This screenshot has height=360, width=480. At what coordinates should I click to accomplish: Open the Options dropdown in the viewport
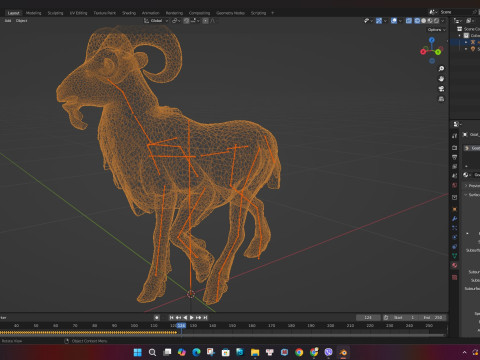(436, 30)
